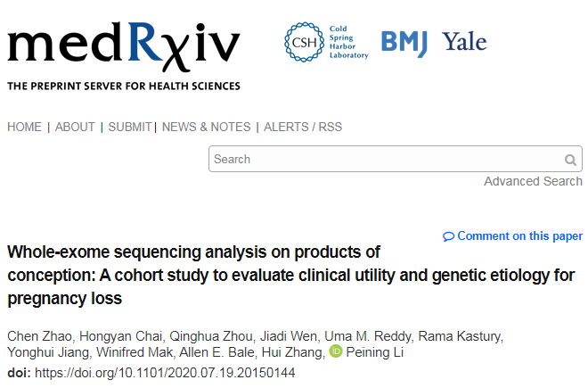Click the Yale logo
Image resolution: width=588 pixels, height=388 pixels.
click(464, 41)
